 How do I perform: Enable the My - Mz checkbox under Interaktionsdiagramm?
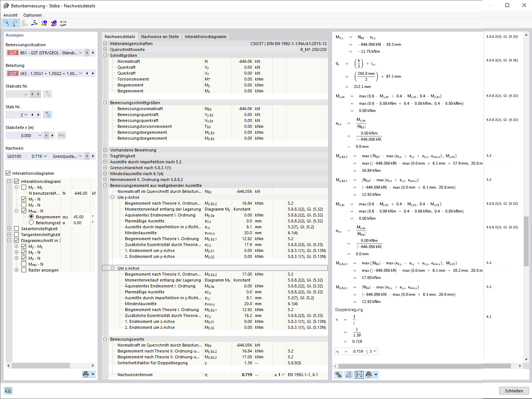24,187
